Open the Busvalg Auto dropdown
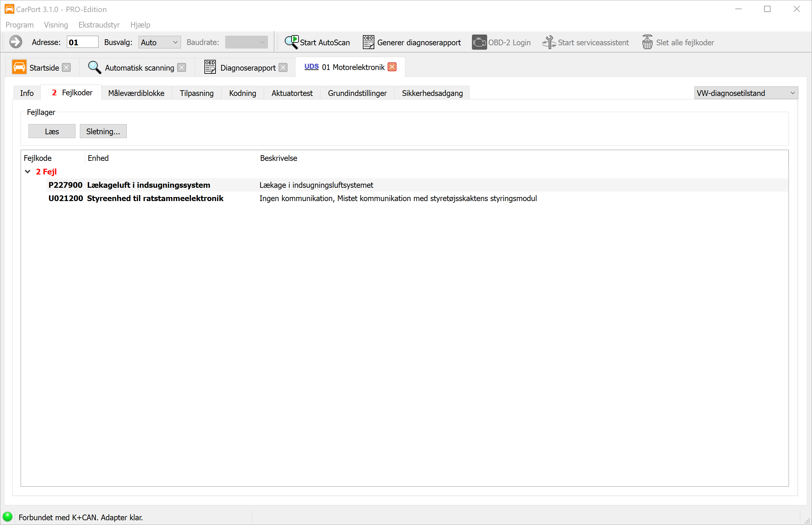The height and width of the screenshot is (525, 812). point(159,42)
